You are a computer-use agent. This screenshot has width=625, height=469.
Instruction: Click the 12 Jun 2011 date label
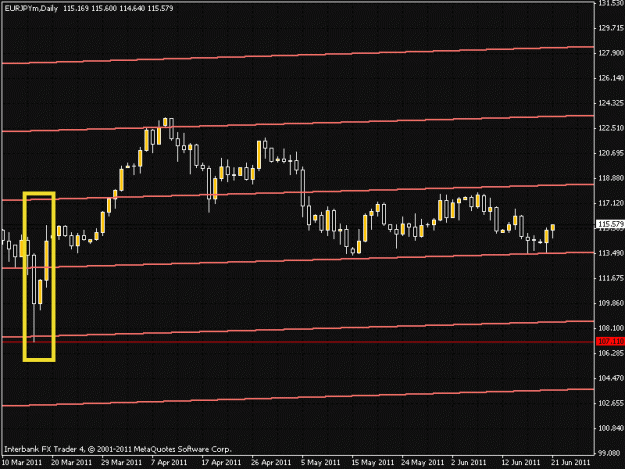point(521,462)
